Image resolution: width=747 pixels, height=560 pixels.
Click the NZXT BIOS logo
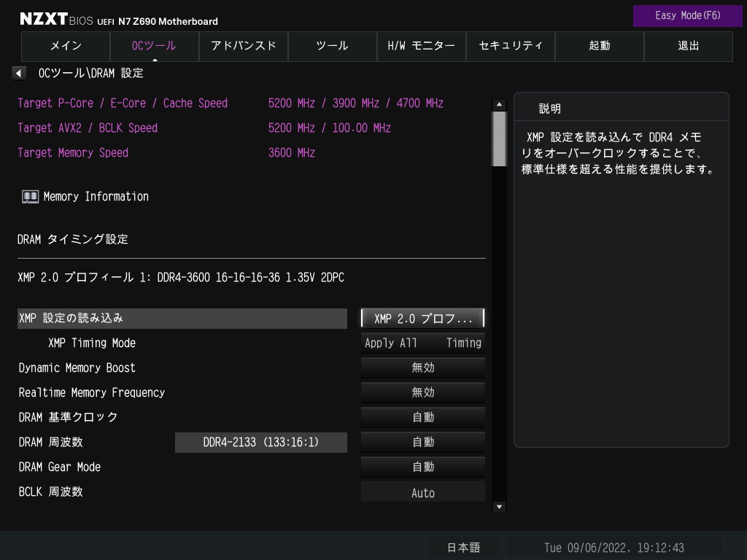click(56, 19)
